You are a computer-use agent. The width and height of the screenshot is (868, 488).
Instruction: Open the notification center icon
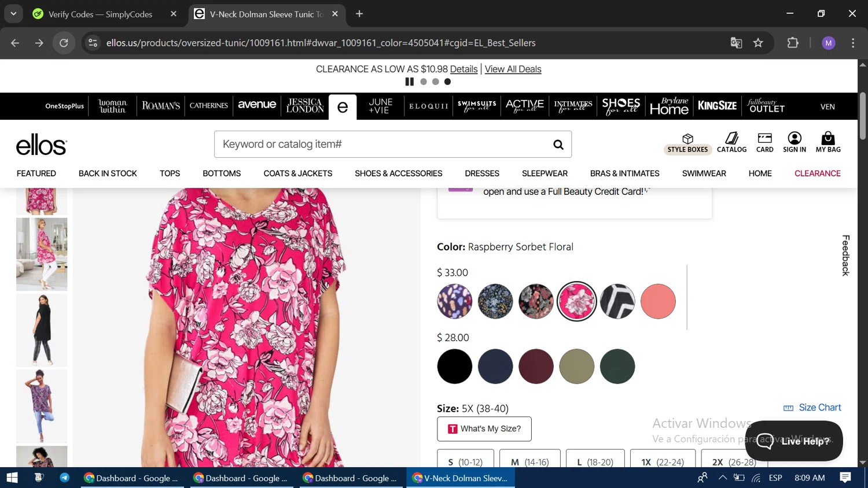(845, 478)
